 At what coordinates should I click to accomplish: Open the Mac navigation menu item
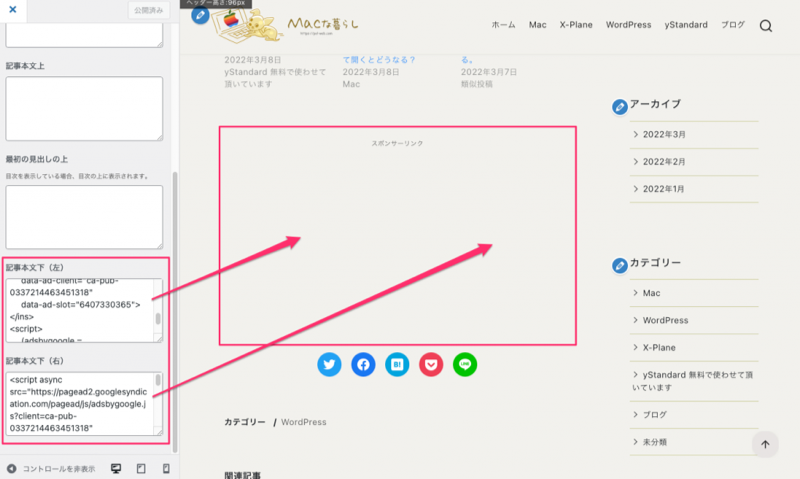point(537,25)
